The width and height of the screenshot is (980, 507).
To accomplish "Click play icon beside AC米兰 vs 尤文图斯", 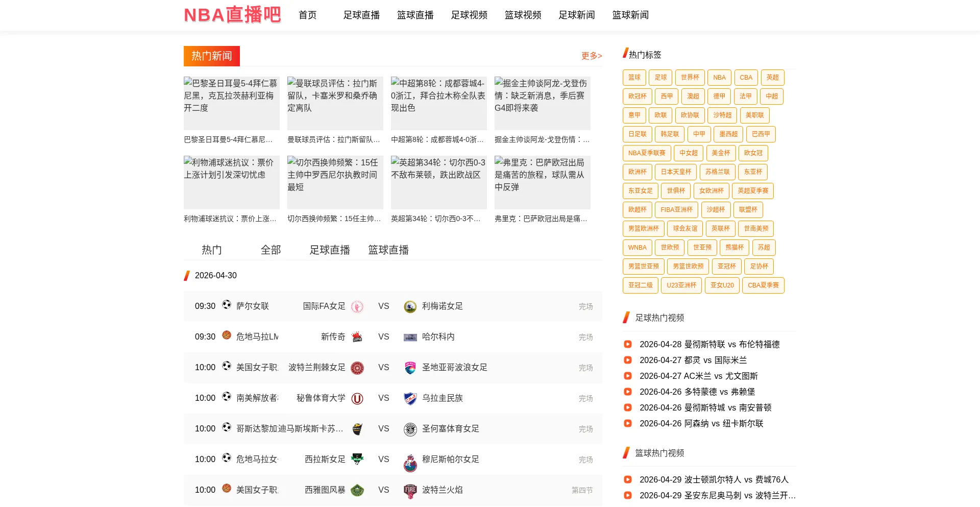I will [x=628, y=376].
